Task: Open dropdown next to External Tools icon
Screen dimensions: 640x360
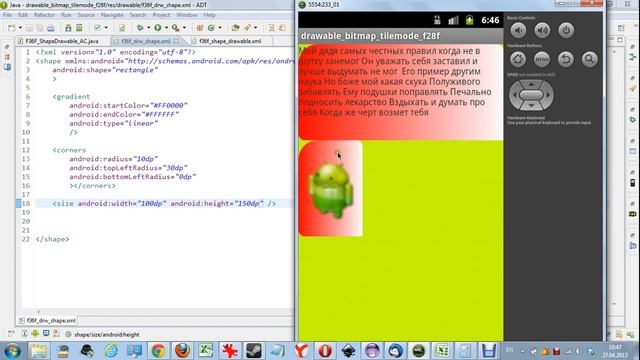Action: pyautogui.click(x=184, y=28)
